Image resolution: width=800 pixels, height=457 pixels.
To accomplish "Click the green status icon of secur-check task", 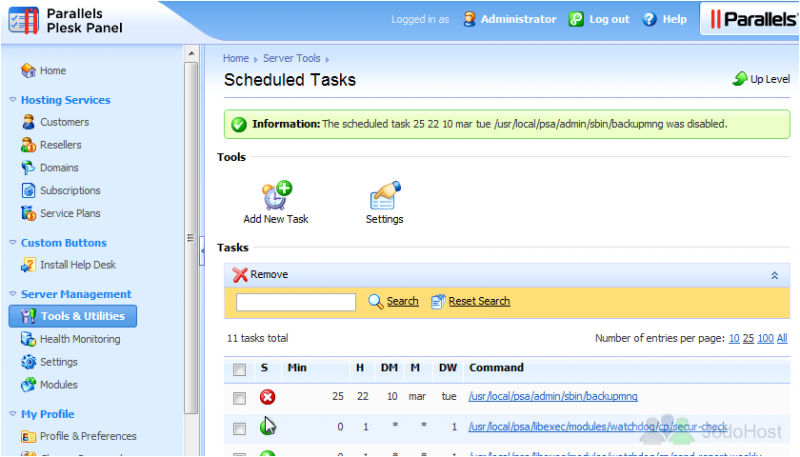I will [267, 426].
